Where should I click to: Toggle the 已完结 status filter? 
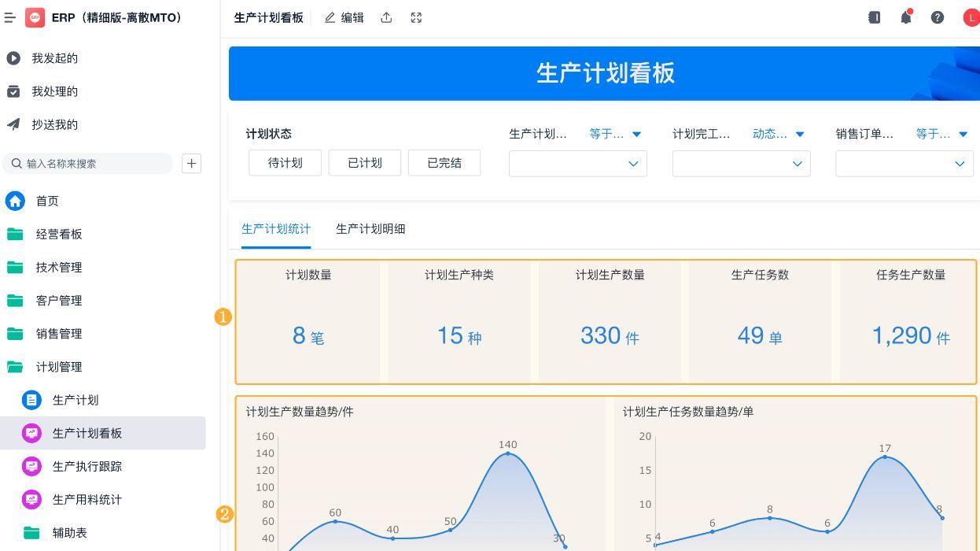pos(444,163)
